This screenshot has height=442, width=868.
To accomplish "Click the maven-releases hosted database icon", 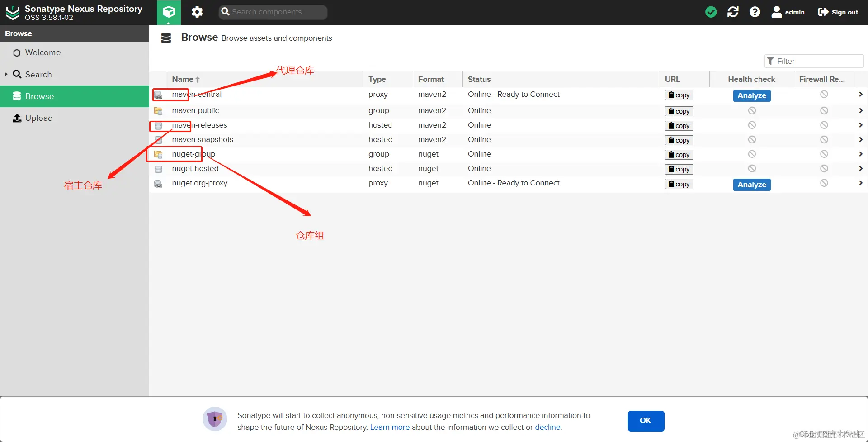I will (x=158, y=125).
